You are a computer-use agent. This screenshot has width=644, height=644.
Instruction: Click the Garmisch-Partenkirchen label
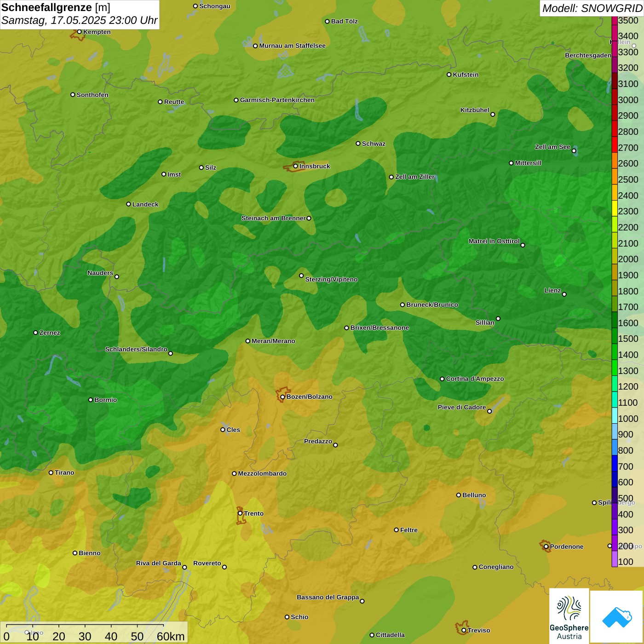tap(277, 100)
